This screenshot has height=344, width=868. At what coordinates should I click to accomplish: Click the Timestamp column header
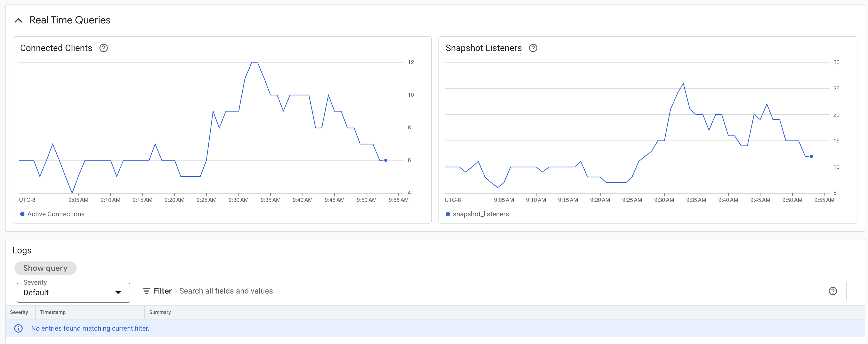click(53, 312)
